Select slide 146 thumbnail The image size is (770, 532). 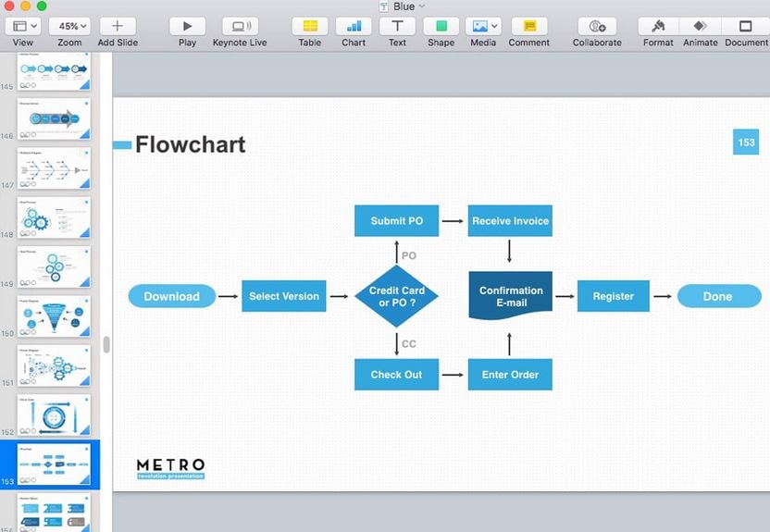54,119
